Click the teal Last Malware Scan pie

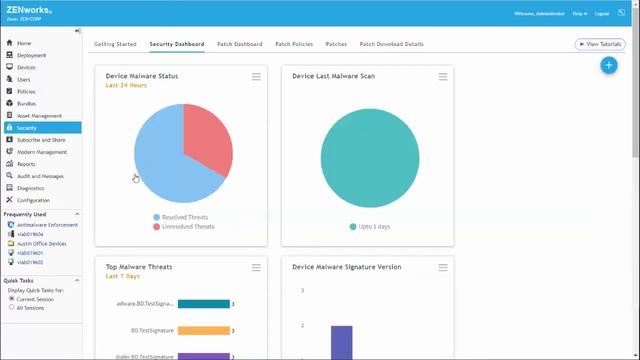370,158
